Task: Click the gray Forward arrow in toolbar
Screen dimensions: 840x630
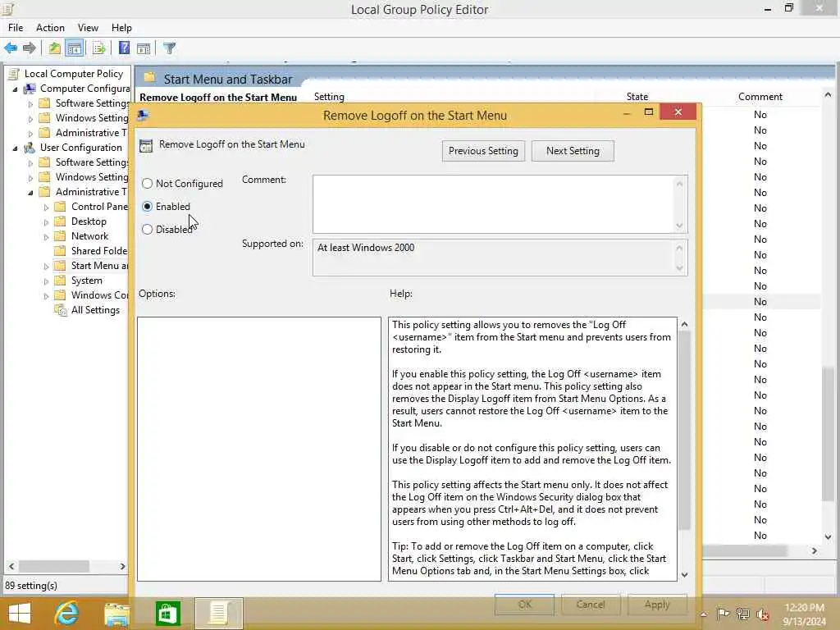Action: tap(30, 48)
